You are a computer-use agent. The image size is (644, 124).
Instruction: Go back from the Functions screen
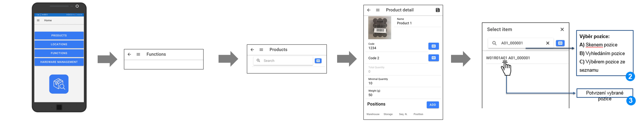[x=129, y=54]
